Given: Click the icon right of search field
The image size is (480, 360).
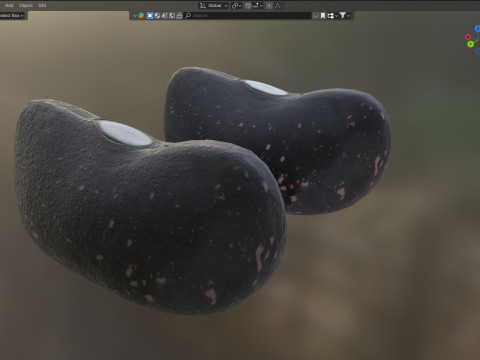Looking at the screenshot, I should pyautogui.click(x=315, y=16).
